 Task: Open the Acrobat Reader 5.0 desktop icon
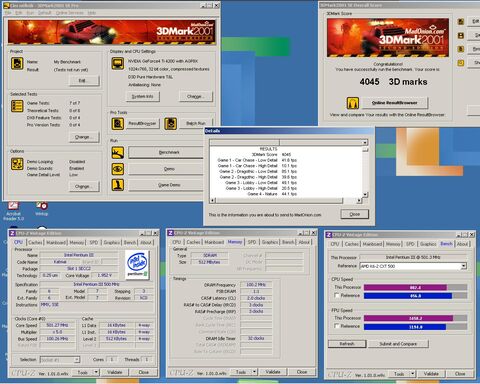[13, 211]
